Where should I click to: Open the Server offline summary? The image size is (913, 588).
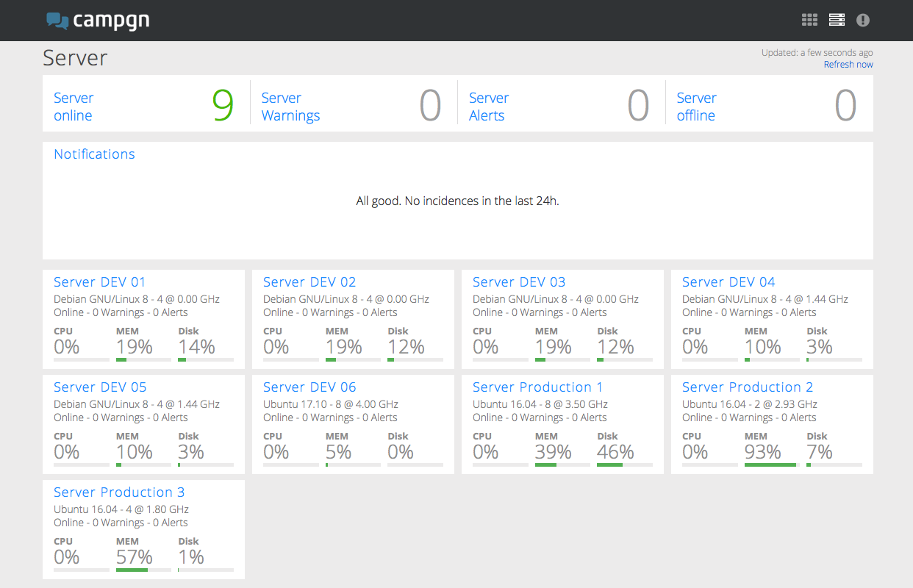click(x=696, y=107)
